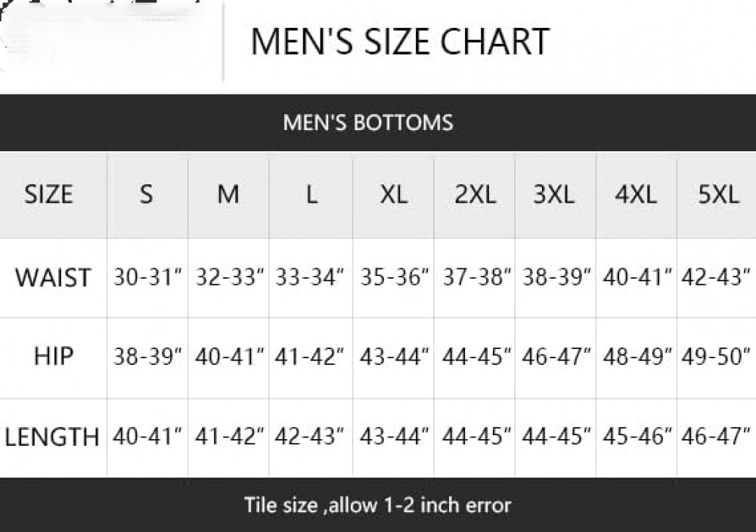Select the 49-50" hip cell

coord(717,356)
